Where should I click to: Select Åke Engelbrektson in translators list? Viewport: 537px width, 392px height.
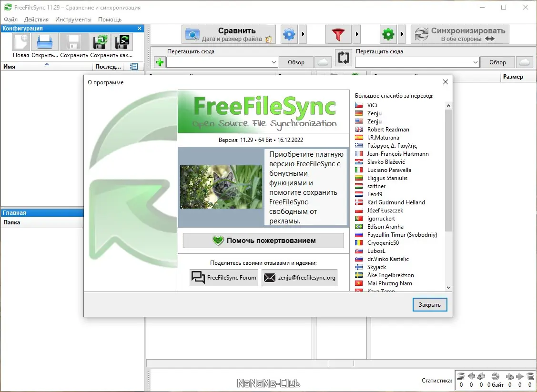(390, 275)
